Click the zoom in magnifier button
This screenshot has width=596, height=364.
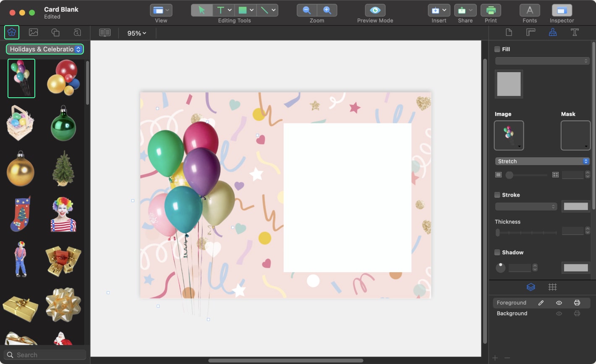pyautogui.click(x=327, y=10)
